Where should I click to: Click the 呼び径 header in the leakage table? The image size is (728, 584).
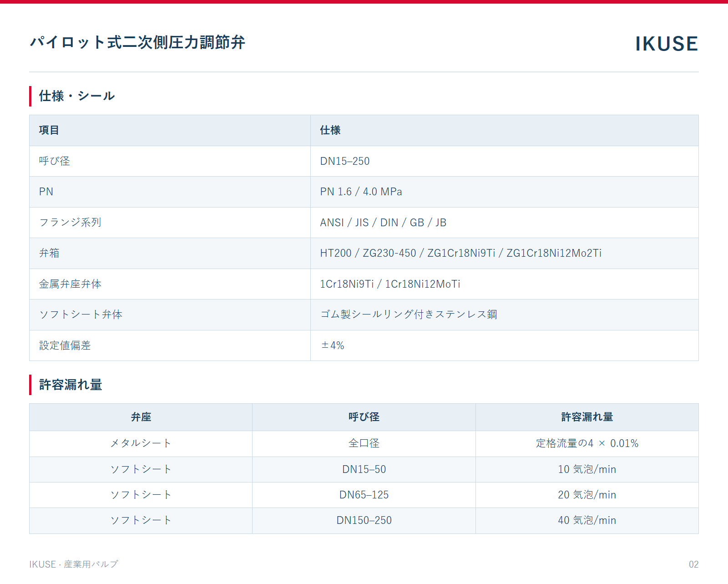point(364,417)
